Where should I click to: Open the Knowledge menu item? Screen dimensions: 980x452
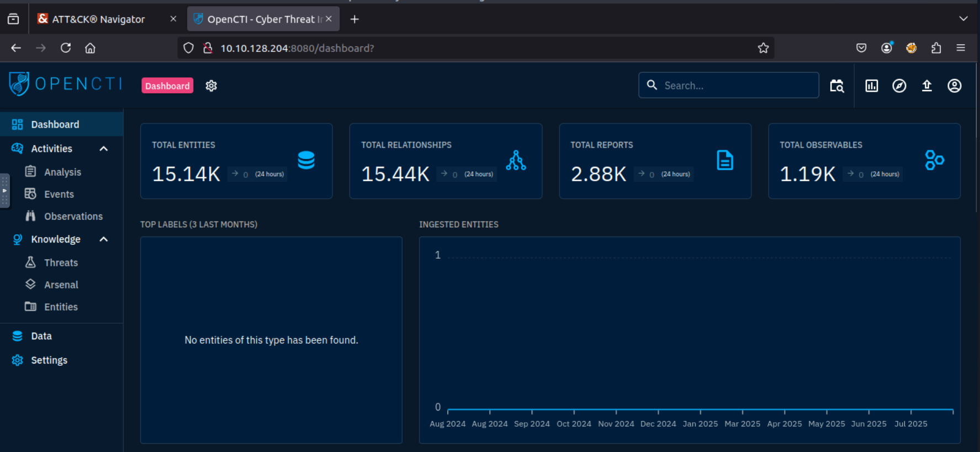[62, 239]
